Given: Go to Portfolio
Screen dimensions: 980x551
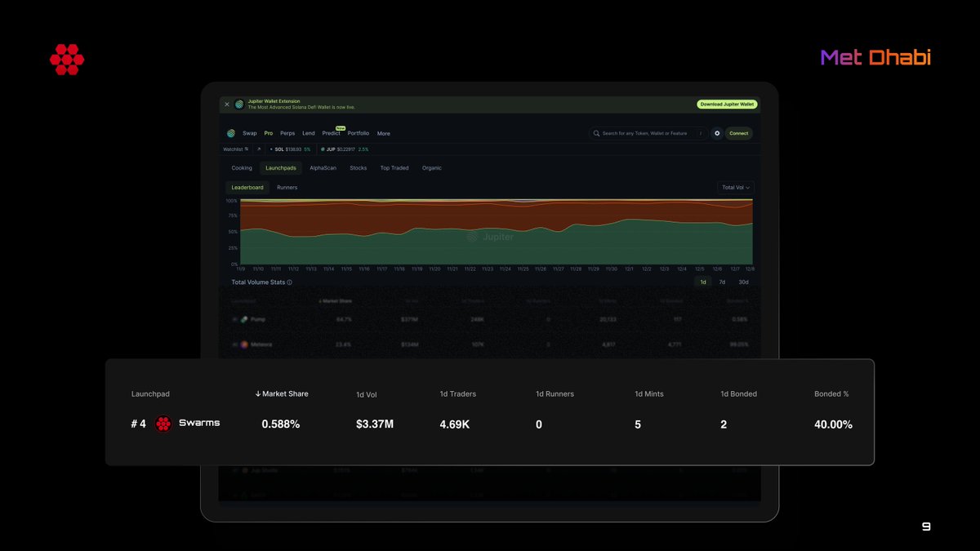Looking at the screenshot, I should (359, 133).
